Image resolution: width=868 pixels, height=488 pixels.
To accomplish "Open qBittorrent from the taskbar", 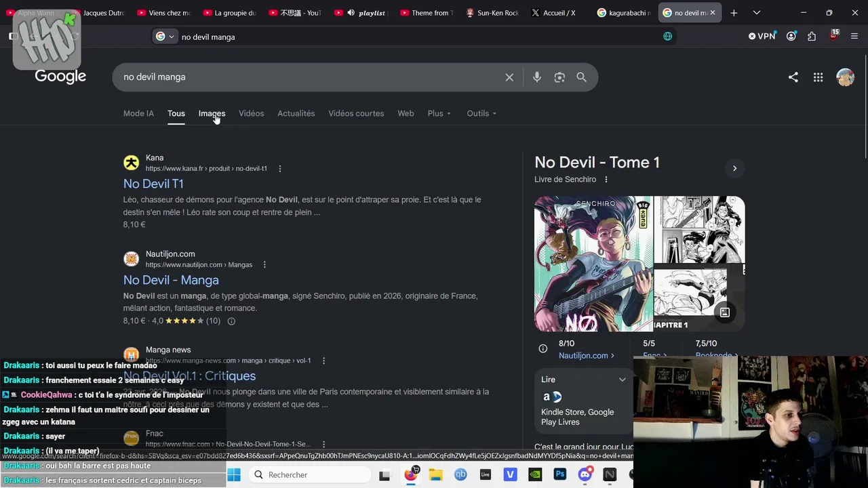I will click(460, 474).
